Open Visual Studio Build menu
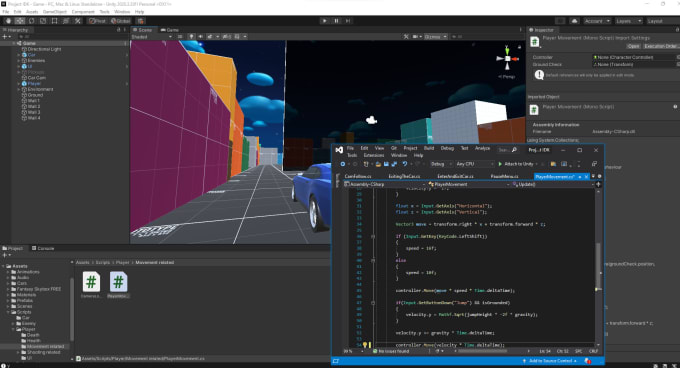This screenshot has width=680, height=368. (x=429, y=148)
